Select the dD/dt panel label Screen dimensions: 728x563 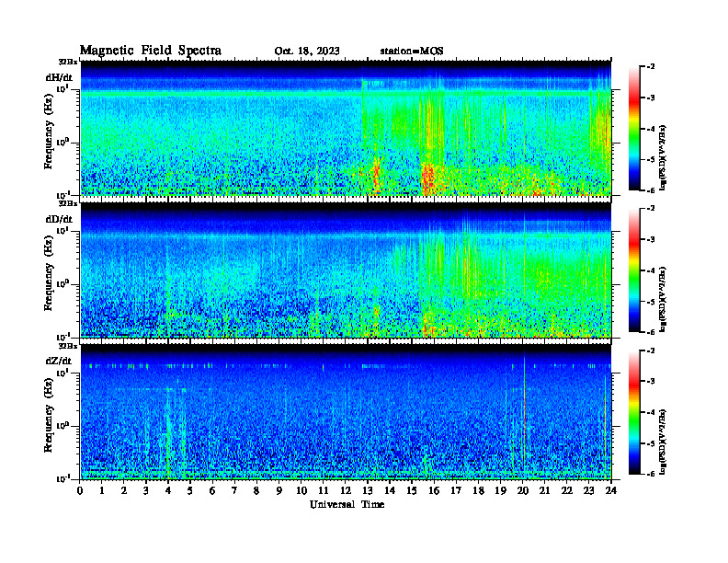(x=59, y=219)
